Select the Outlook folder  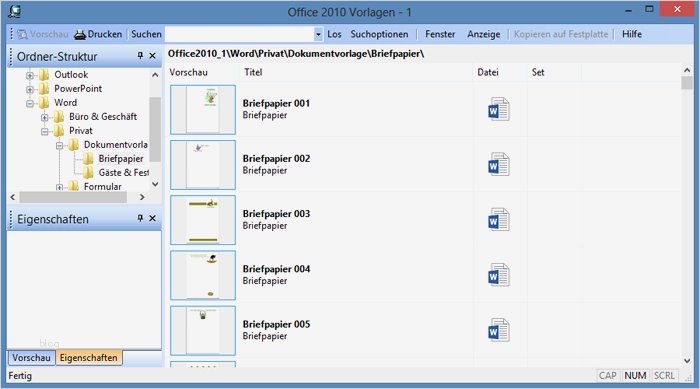(71, 75)
